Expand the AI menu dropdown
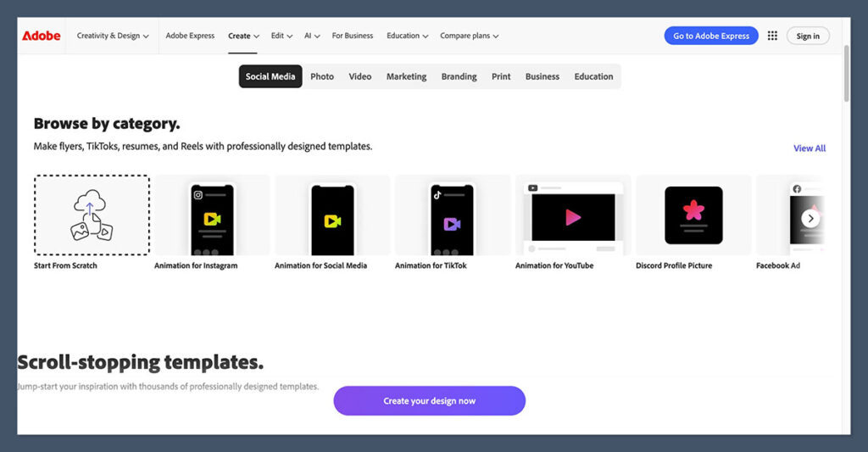The width and height of the screenshot is (868, 452). tap(312, 36)
